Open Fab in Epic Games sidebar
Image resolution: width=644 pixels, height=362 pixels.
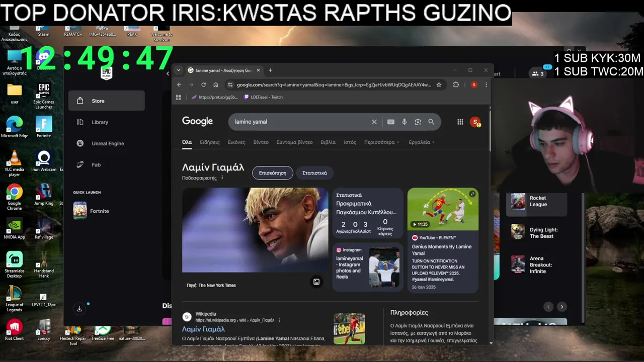[106, 165]
